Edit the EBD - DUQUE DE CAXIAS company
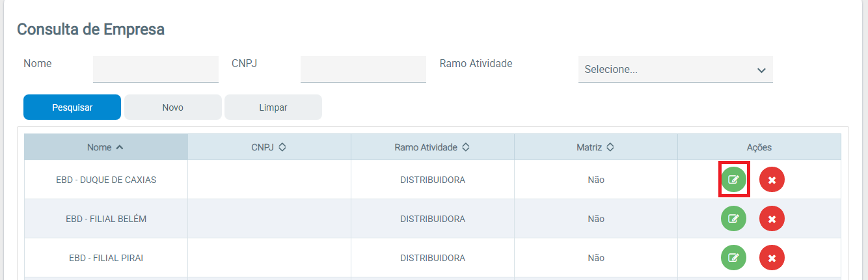 click(x=733, y=180)
